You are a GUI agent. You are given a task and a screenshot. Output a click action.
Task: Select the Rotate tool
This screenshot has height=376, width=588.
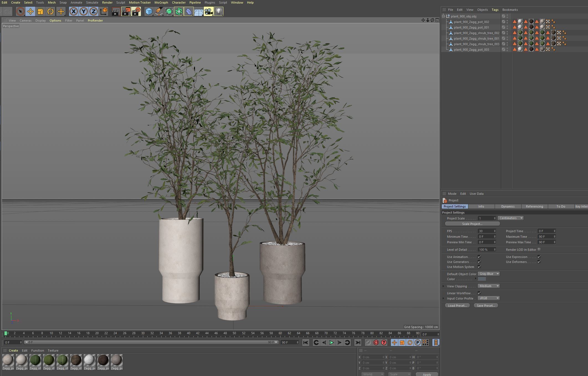coord(50,11)
